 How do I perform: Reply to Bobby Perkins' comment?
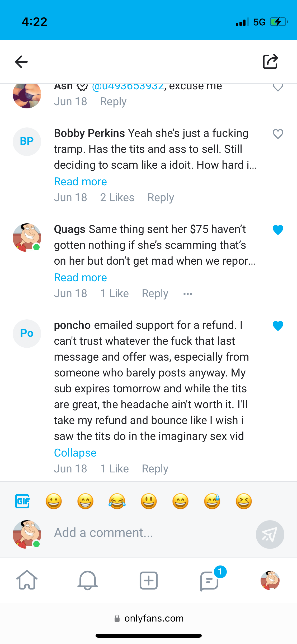(x=161, y=197)
